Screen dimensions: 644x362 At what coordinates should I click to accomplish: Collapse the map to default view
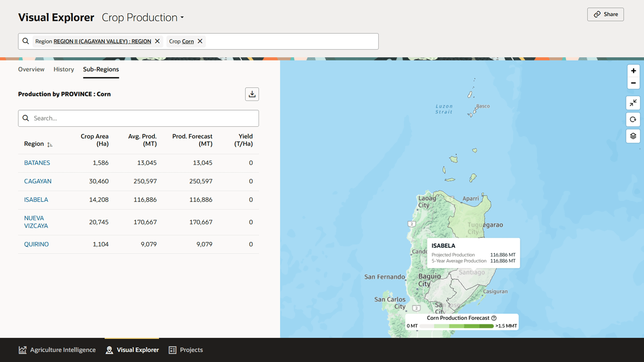coord(633,103)
